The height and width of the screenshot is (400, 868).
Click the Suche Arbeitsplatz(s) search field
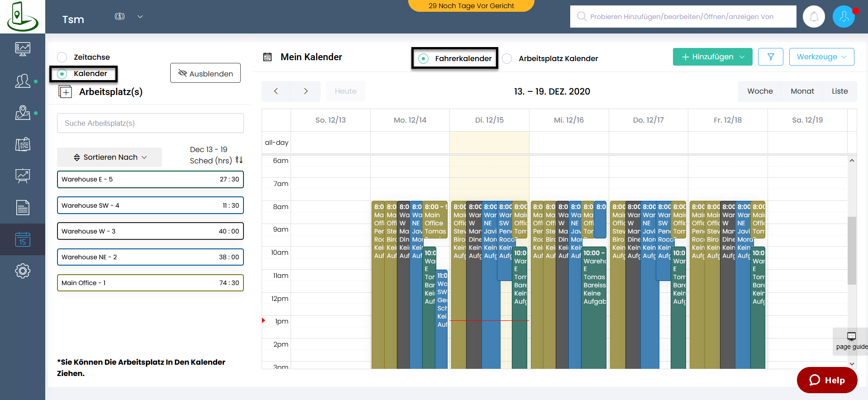[150, 123]
